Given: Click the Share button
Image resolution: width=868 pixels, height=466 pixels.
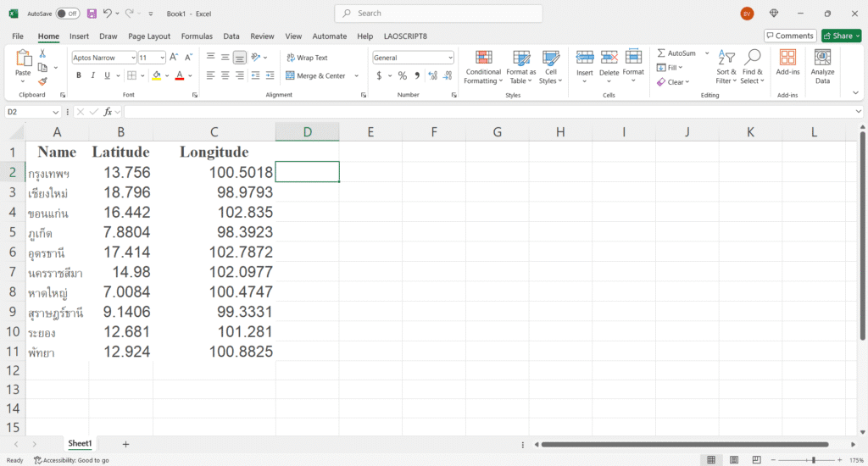Looking at the screenshot, I should click(x=841, y=36).
